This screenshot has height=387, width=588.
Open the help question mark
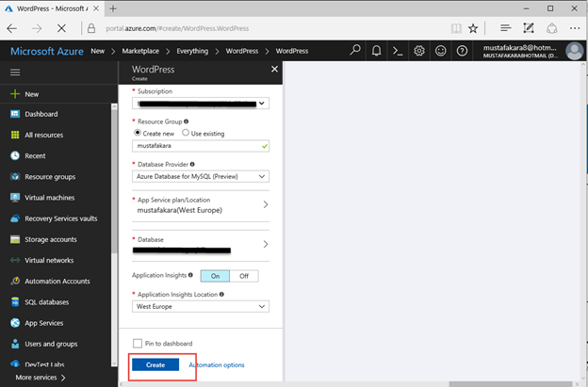[462, 51]
